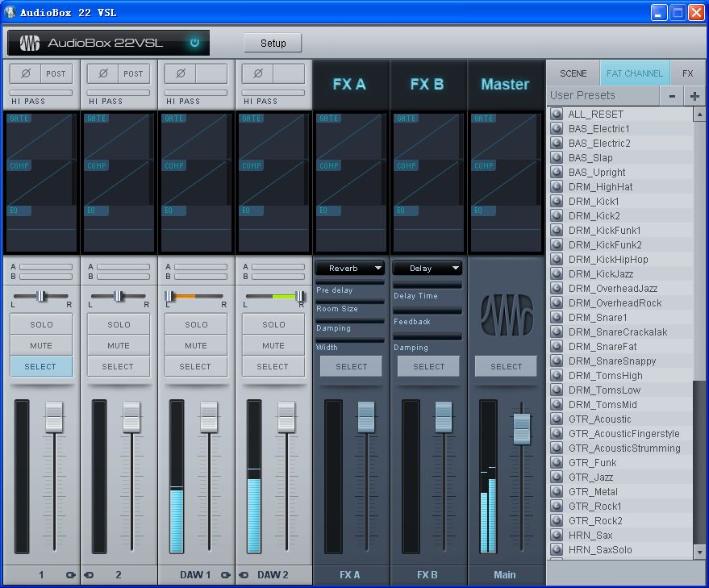Click the icon next to GTR_Acoustic preset
Screen dimensions: 709x588
[557, 419]
